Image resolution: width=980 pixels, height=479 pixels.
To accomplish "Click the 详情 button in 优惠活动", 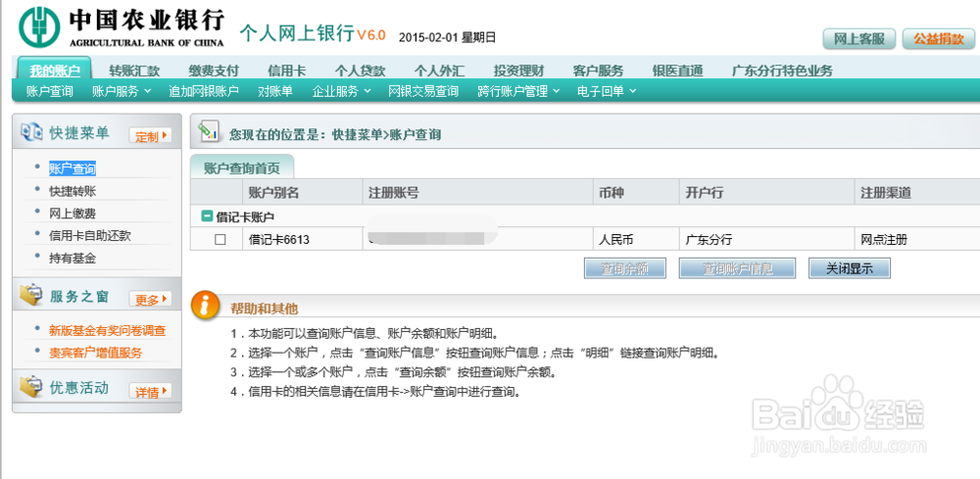I will (x=150, y=392).
